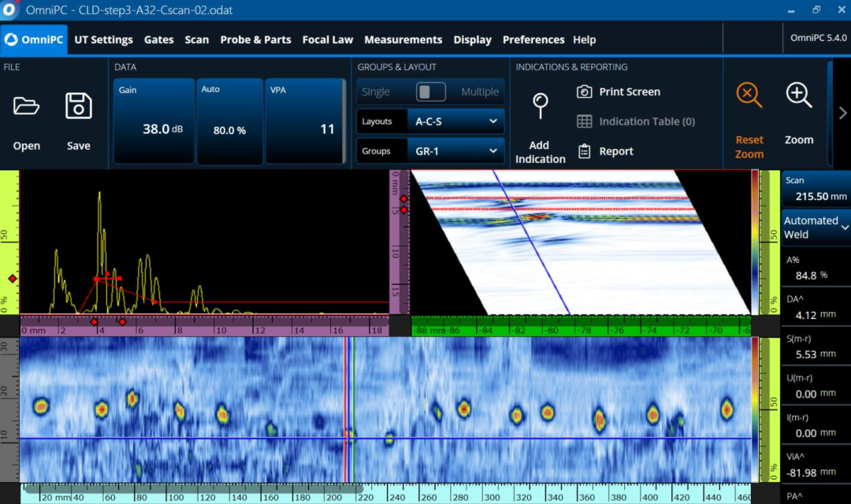
Task: Toggle Single/Multiple groups switch
Action: pyautogui.click(x=431, y=91)
